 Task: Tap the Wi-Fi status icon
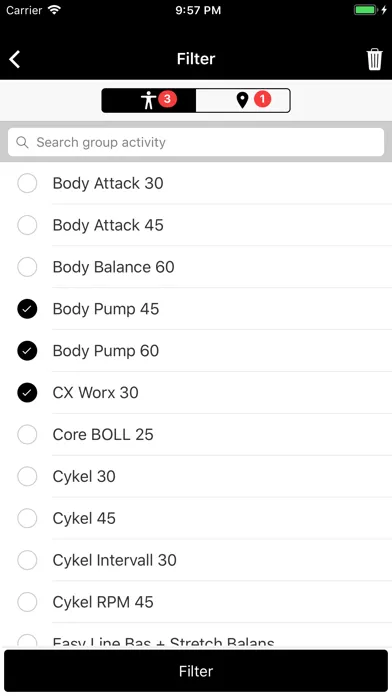[x=54, y=10]
